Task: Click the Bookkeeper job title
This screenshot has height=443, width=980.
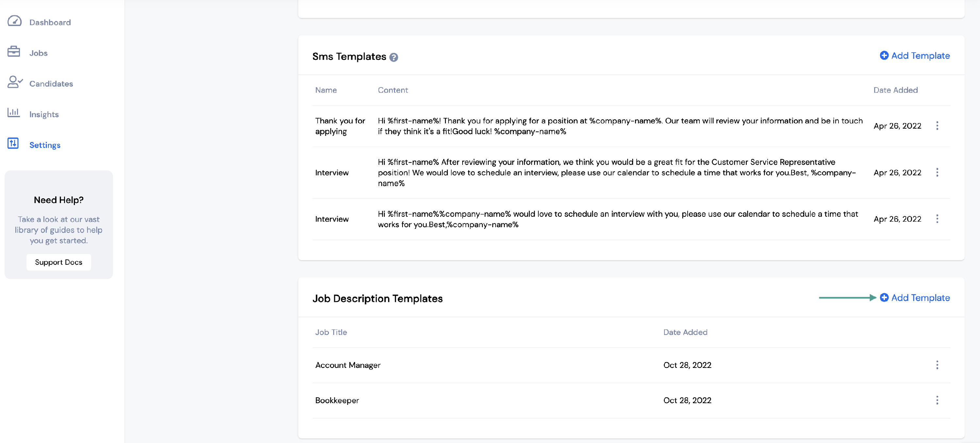Action: [x=337, y=401]
